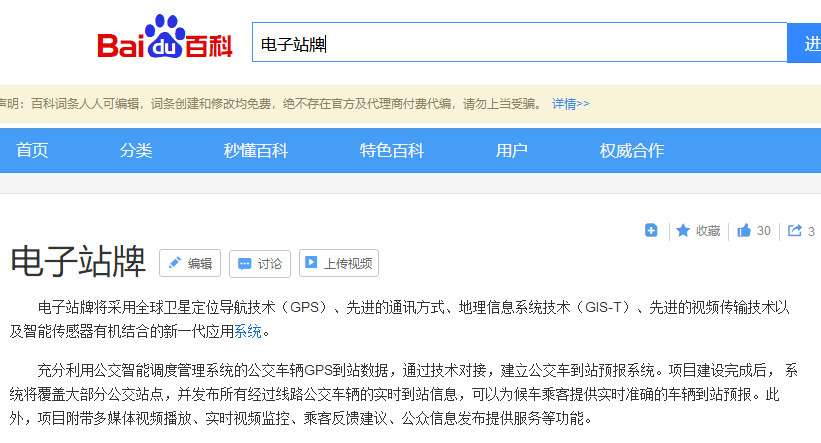Open the 分类 navigation menu
The height and width of the screenshot is (443, 821).
[x=136, y=151]
